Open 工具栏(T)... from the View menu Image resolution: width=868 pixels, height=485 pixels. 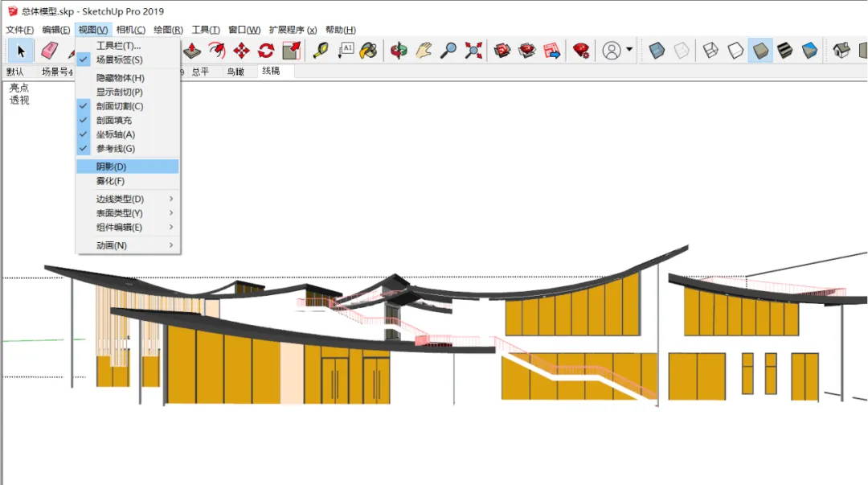[127, 46]
